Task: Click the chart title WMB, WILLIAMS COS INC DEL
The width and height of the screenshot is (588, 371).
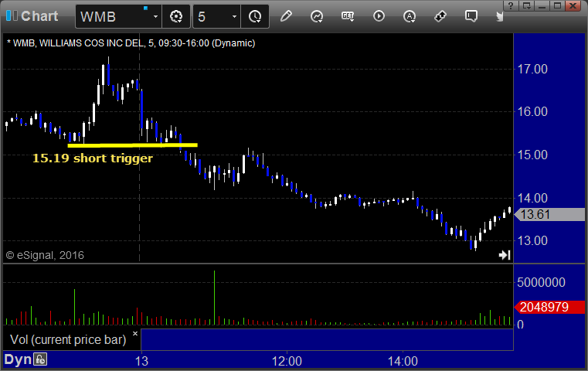Action: click(x=78, y=43)
